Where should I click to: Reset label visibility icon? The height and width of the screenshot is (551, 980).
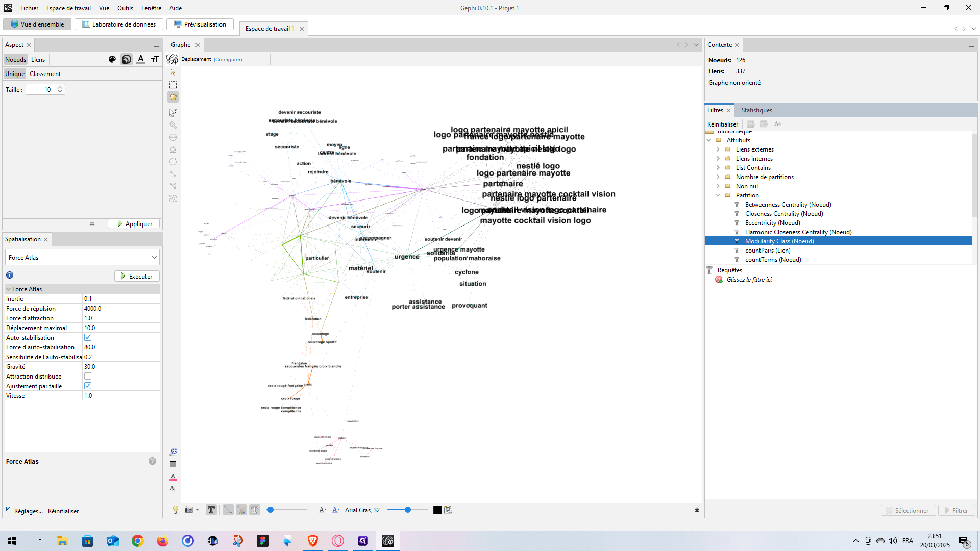click(173, 489)
